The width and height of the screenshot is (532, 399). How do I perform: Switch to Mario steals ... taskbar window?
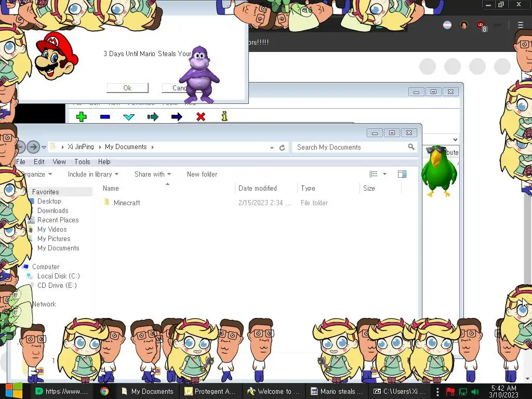click(337, 391)
